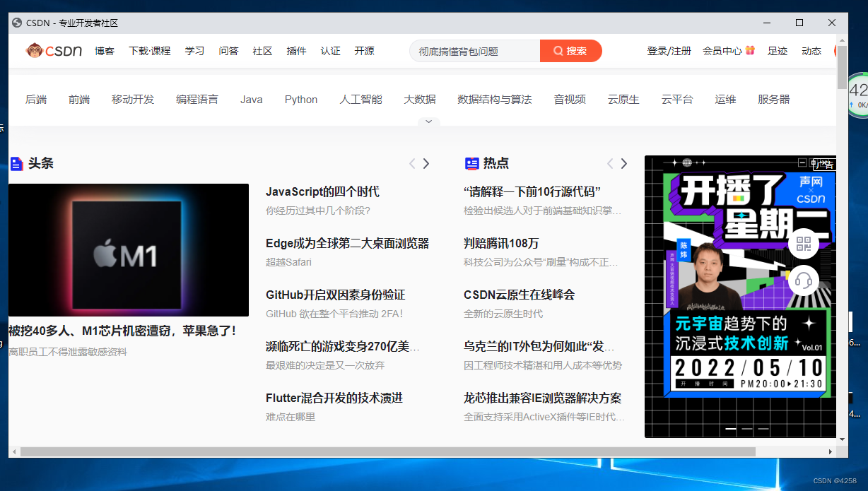Select the 前端 category tab
Viewport: 868px width, 491px height.
pos(79,100)
